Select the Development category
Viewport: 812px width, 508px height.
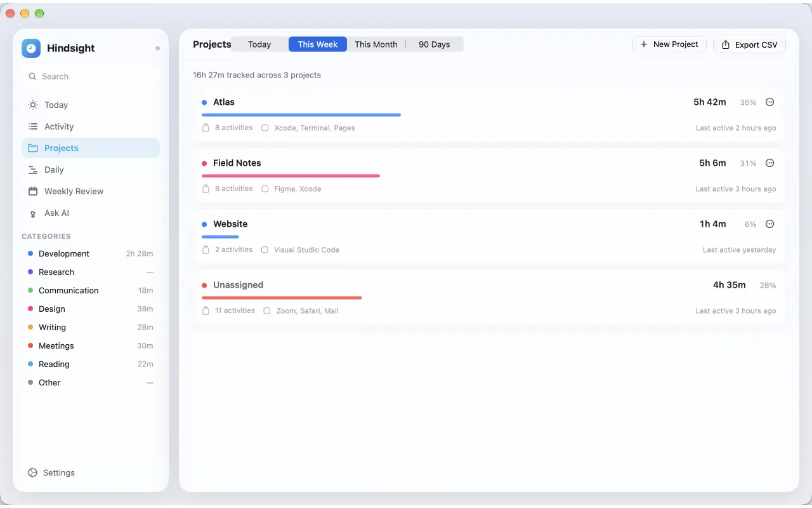[x=91, y=253]
